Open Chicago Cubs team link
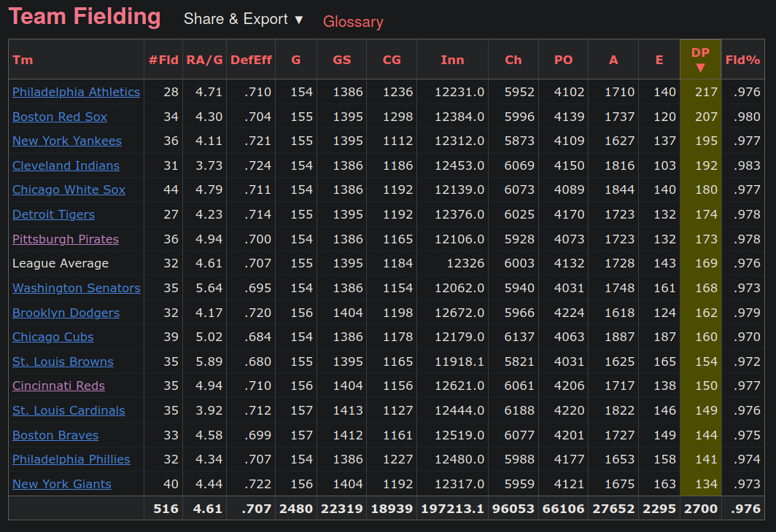Image resolution: width=776 pixels, height=532 pixels. [x=53, y=337]
